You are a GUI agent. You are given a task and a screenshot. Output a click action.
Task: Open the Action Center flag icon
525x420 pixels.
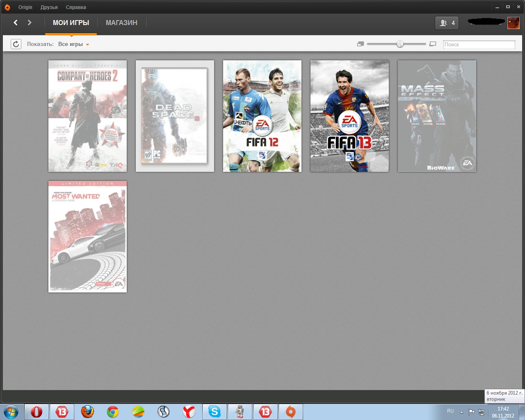point(471,412)
